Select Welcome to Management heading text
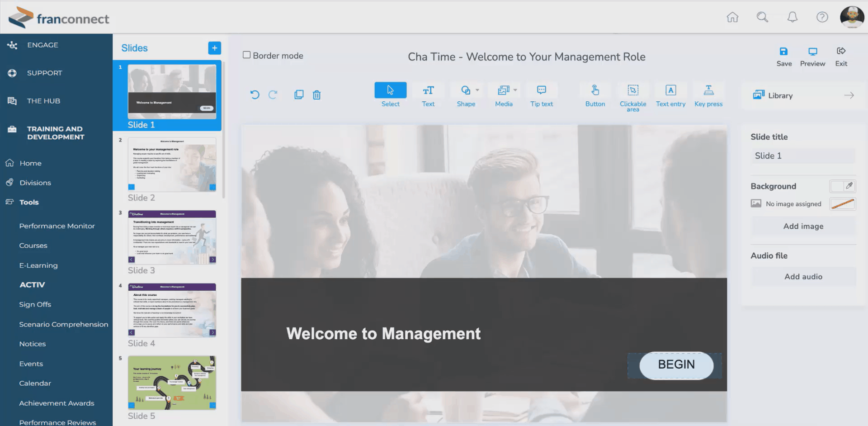Image resolution: width=868 pixels, height=426 pixels. 383,334
